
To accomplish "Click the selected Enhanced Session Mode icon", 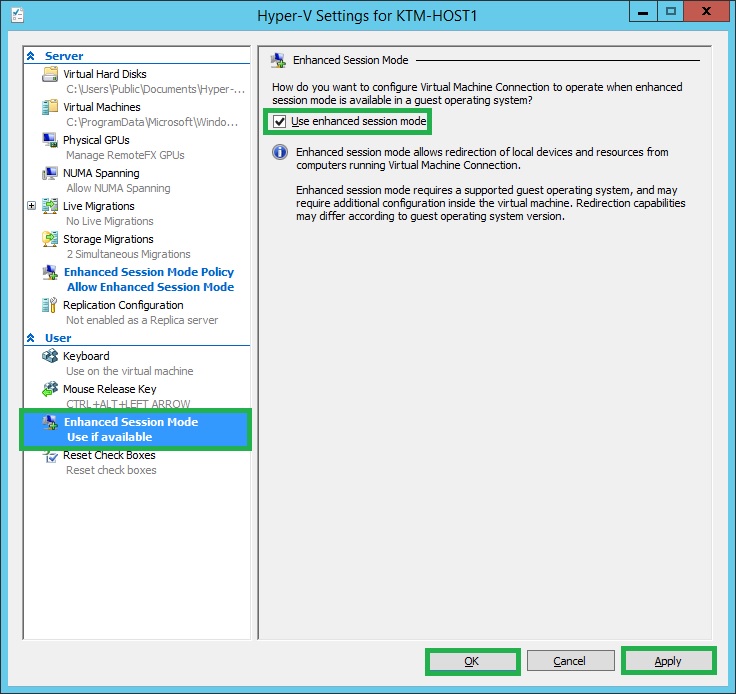I will tap(50, 422).
